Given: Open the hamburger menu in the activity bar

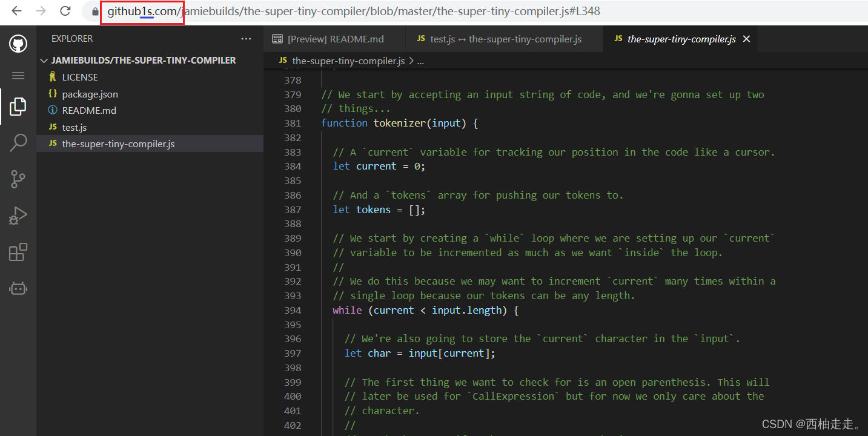Looking at the screenshot, I should (x=18, y=76).
